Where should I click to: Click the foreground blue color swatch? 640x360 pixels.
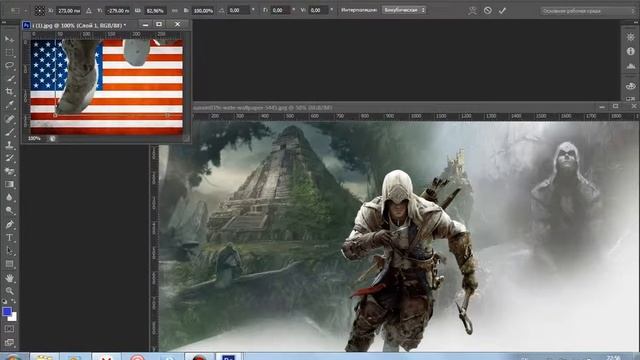pyautogui.click(x=7, y=312)
